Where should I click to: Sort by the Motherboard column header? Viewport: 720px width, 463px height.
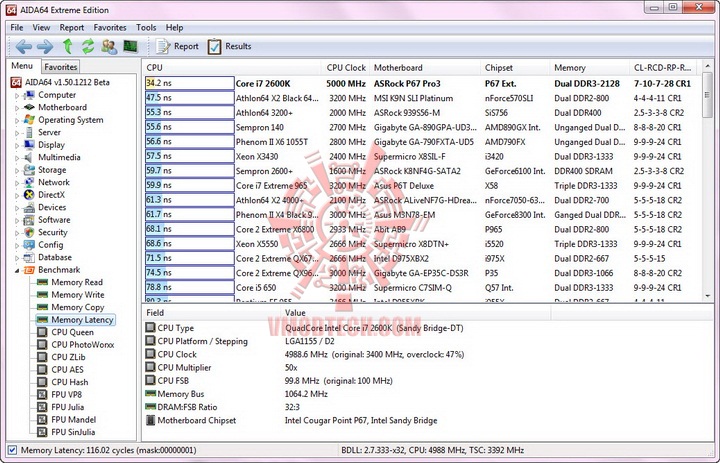(x=425, y=68)
